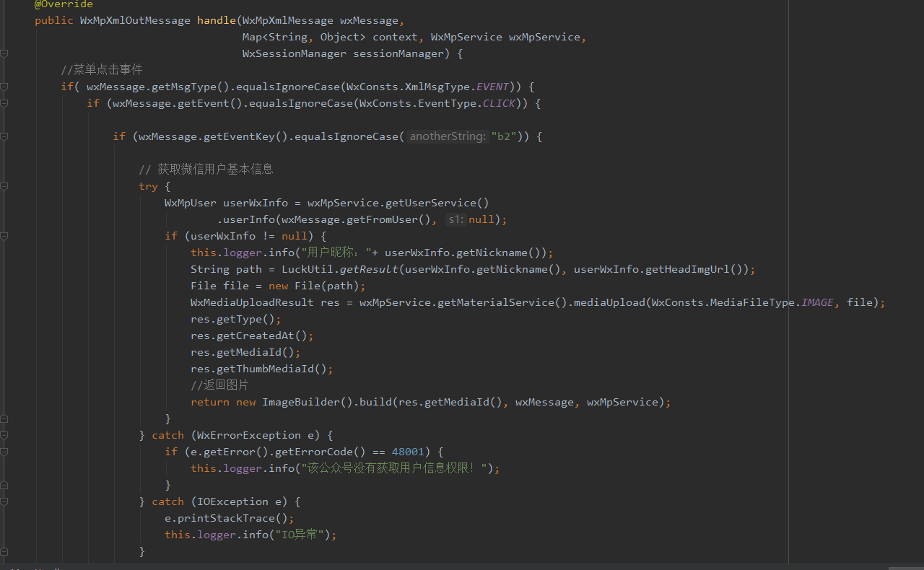This screenshot has height=570, width=924.
Task: Place cursor on the handle method name
Action: (217, 20)
